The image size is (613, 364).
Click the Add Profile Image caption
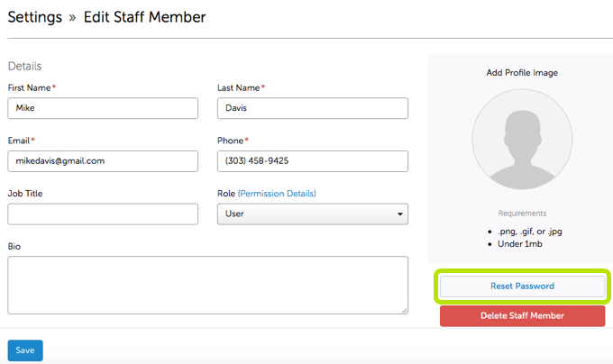tap(522, 72)
